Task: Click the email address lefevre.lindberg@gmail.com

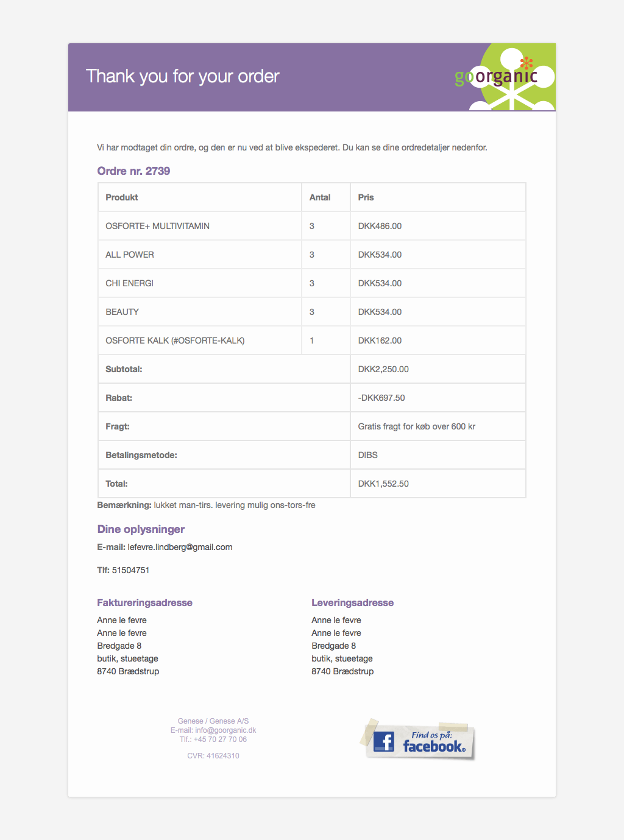Action: [x=180, y=547]
